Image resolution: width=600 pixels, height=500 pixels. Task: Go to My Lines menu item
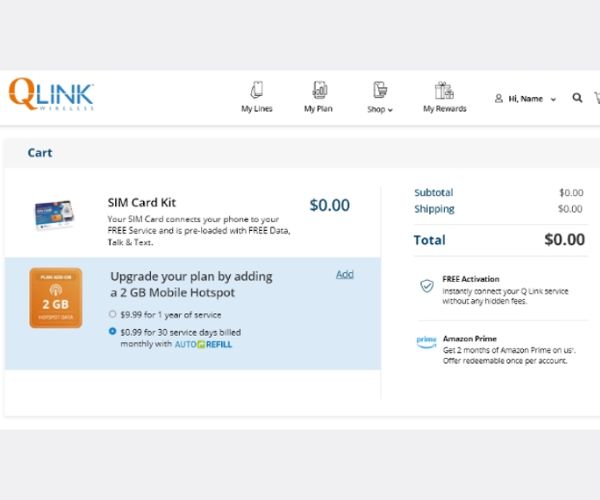tap(256, 109)
